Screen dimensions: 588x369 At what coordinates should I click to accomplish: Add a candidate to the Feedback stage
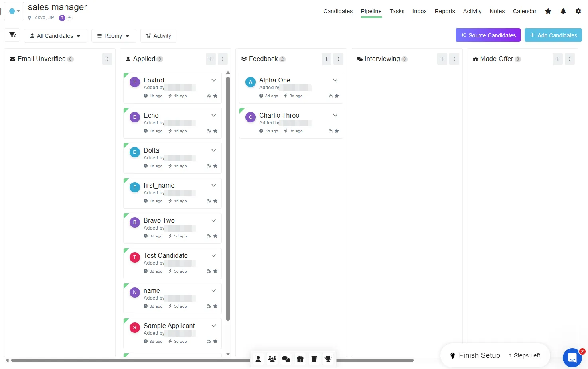pos(327,59)
